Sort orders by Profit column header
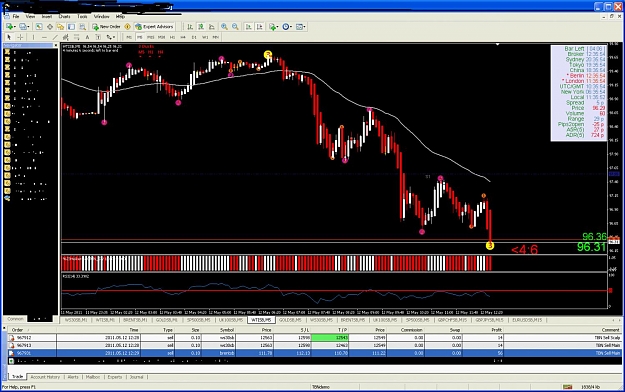Image resolution: width=625 pixels, height=392 pixels. click(x=497, y=330)
